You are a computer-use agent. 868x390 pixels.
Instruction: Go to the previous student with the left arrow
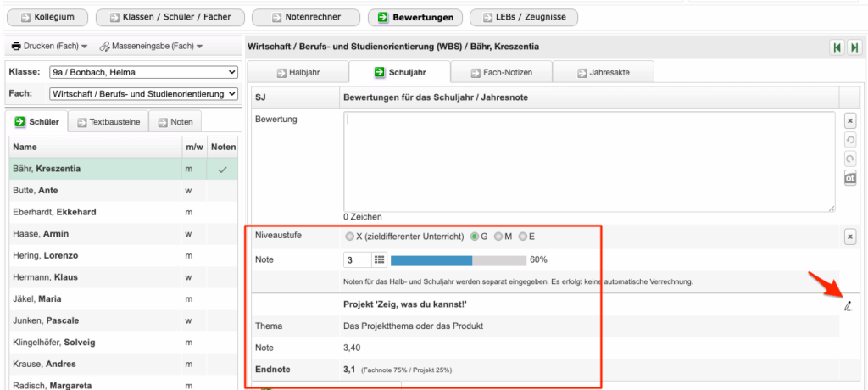pyautogui.click(x=835, y=47)
